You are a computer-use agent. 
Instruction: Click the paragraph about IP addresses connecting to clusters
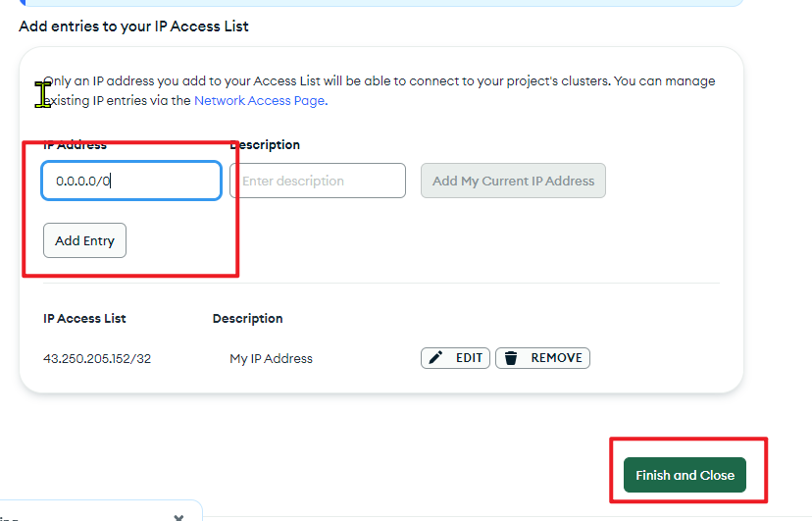[380, 90]
